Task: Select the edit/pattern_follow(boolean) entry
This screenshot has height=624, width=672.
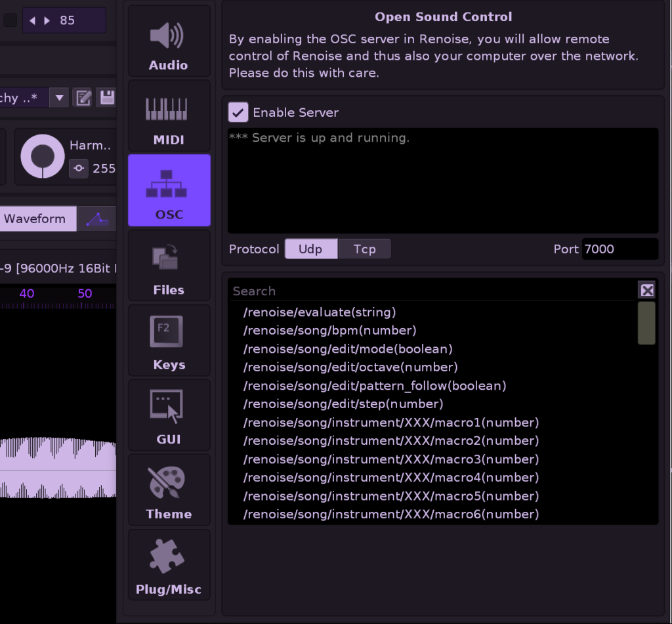Action: pyautogui.click(x=375, y=386)
